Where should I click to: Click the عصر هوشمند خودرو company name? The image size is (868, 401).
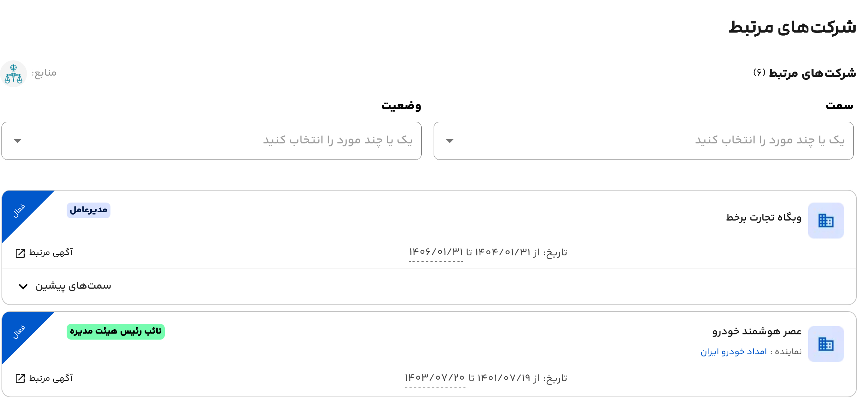(756, 331)
